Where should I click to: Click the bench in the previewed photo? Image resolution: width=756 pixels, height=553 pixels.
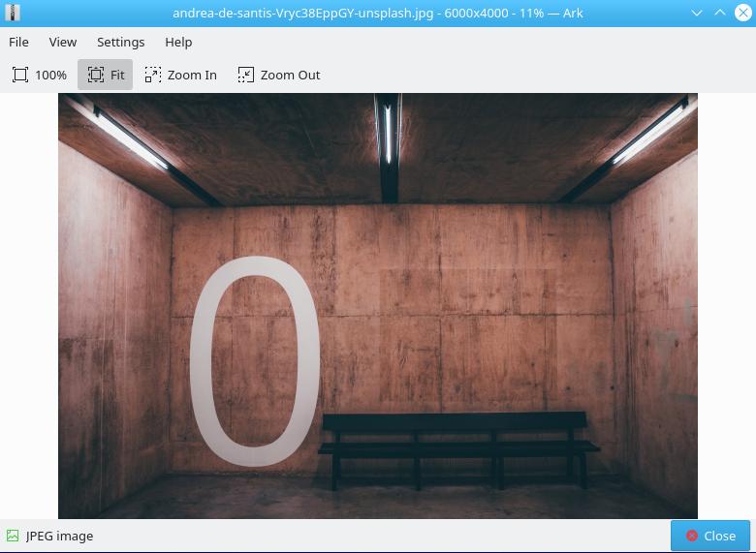point(457,445)
